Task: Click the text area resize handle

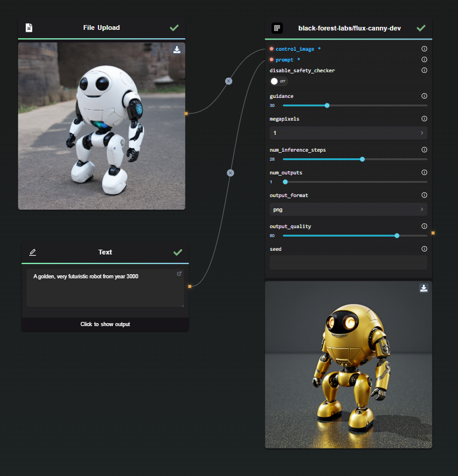Action: click(182, 305)
